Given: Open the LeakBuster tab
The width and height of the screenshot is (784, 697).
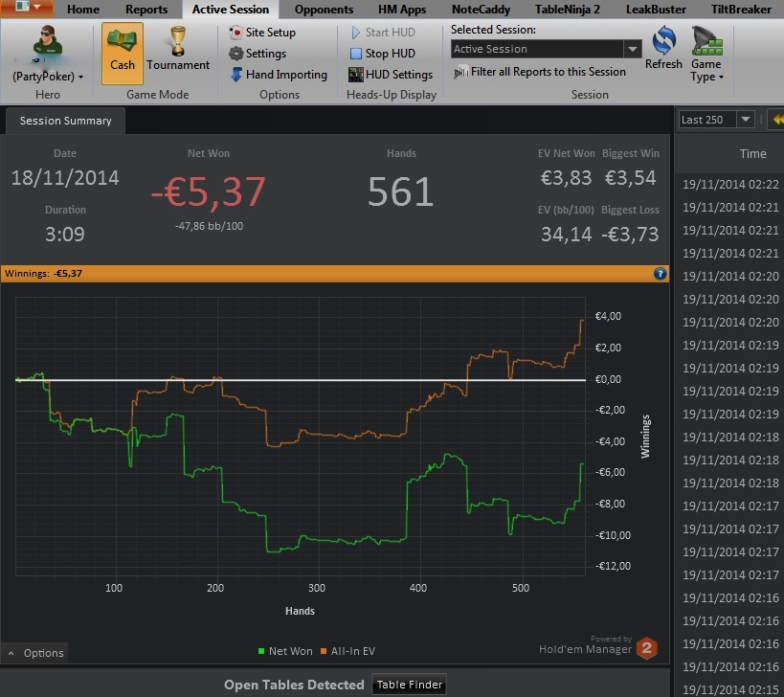Looking at the screenshot, I should tap(656, 9).
